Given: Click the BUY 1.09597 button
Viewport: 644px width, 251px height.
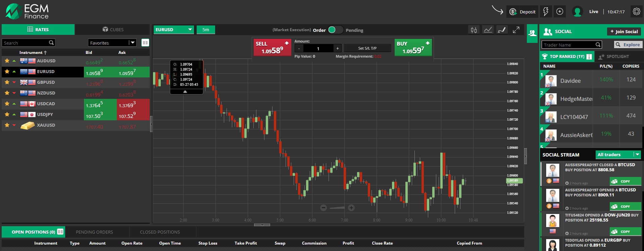Looking at the screenshot, I should 413,47.
